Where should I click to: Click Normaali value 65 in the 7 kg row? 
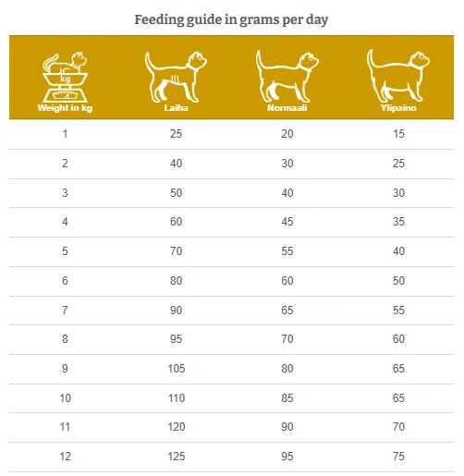pos(287,311)
